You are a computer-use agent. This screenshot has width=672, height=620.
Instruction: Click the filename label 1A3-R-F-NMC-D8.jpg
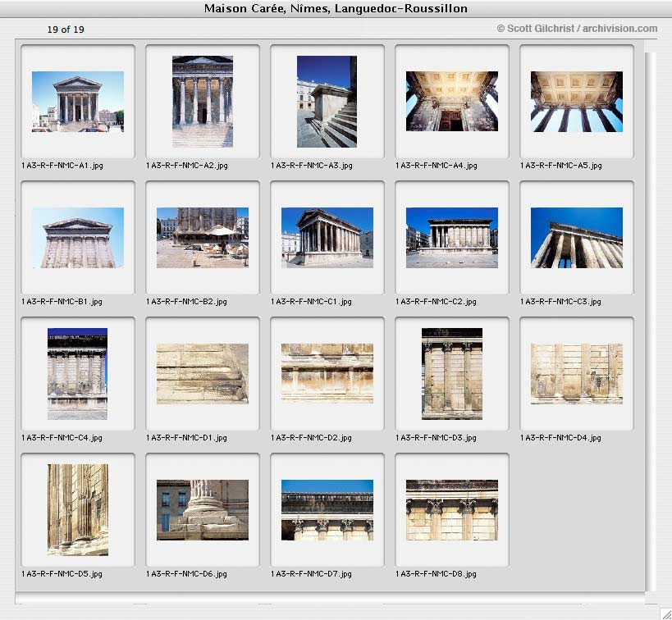tap(436, 574)
